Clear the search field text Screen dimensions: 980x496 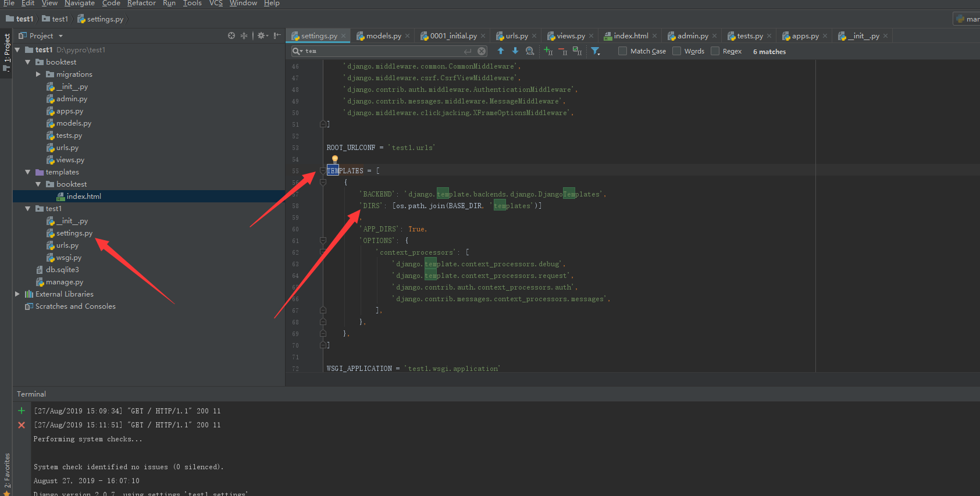click(482, 51)
